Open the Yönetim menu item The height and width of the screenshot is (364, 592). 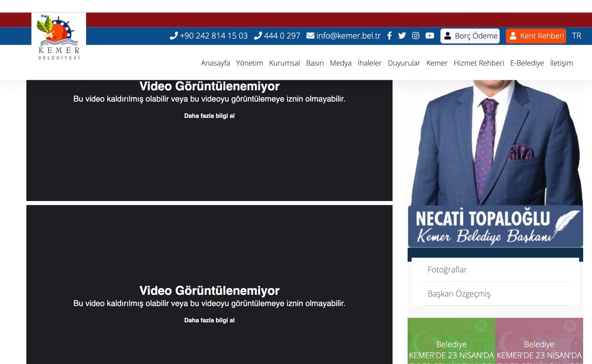[250, 63]
